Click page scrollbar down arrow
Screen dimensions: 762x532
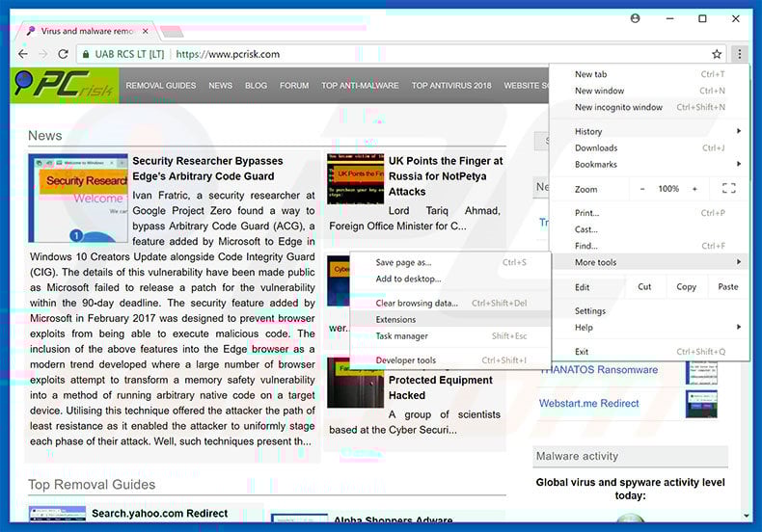[x=747, y=516]
